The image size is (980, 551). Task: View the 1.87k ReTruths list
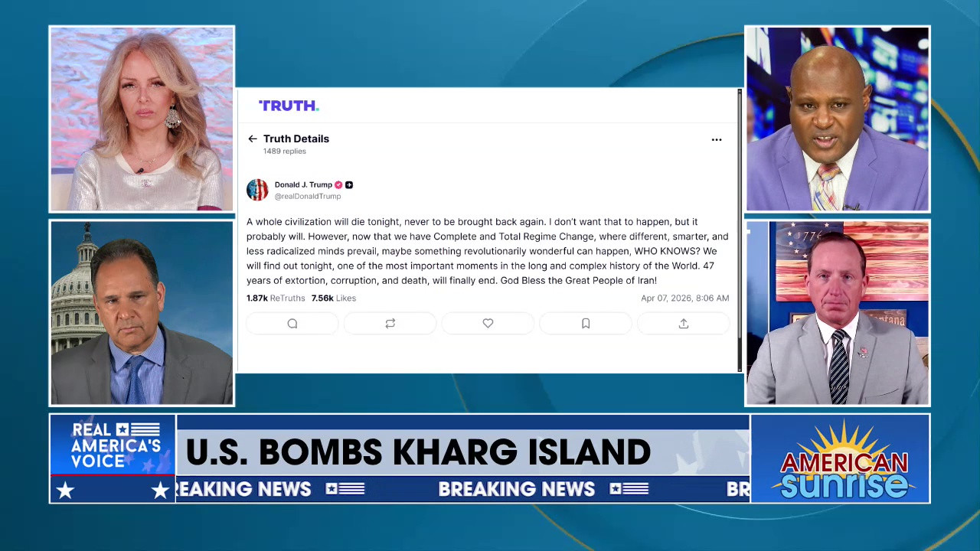click(276, 298)
